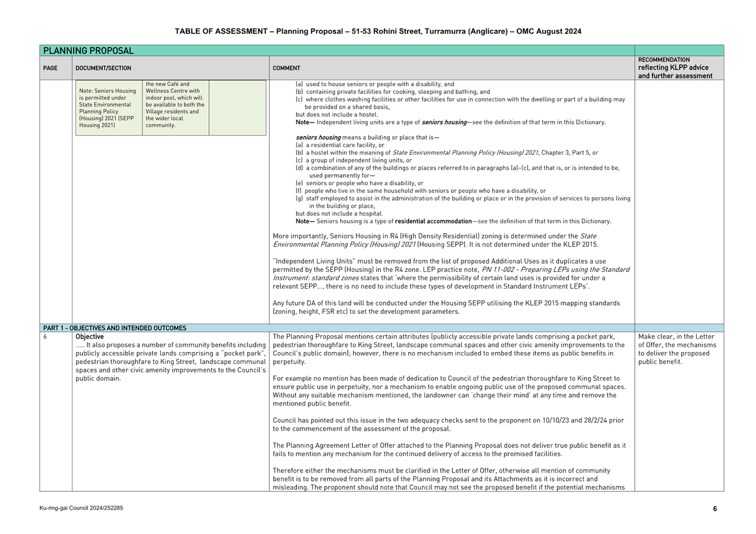Click the "Note— Independent living units" line
The height and width of the screenshot is (534, 756).
pos(451,122)
